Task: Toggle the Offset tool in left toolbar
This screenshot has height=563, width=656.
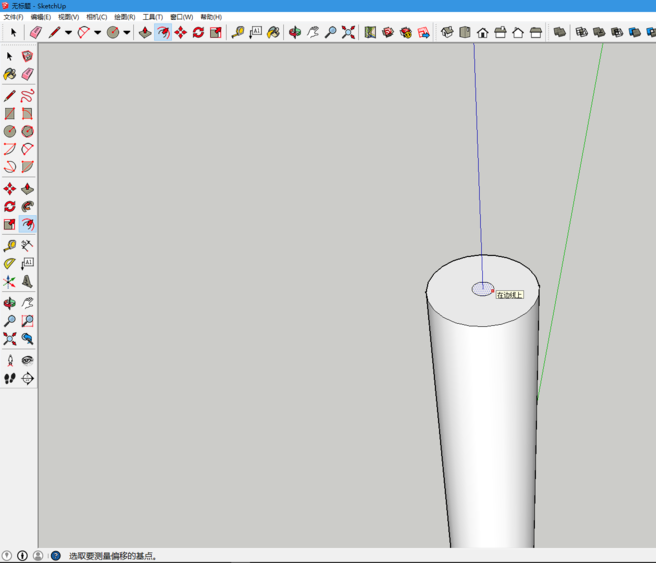Action: 27,225
